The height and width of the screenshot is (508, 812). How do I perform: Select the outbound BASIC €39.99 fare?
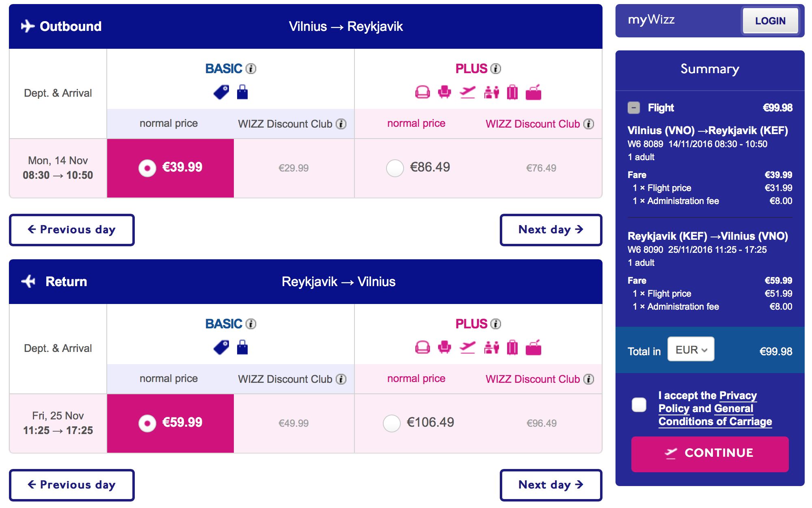[x=147, y=168]
